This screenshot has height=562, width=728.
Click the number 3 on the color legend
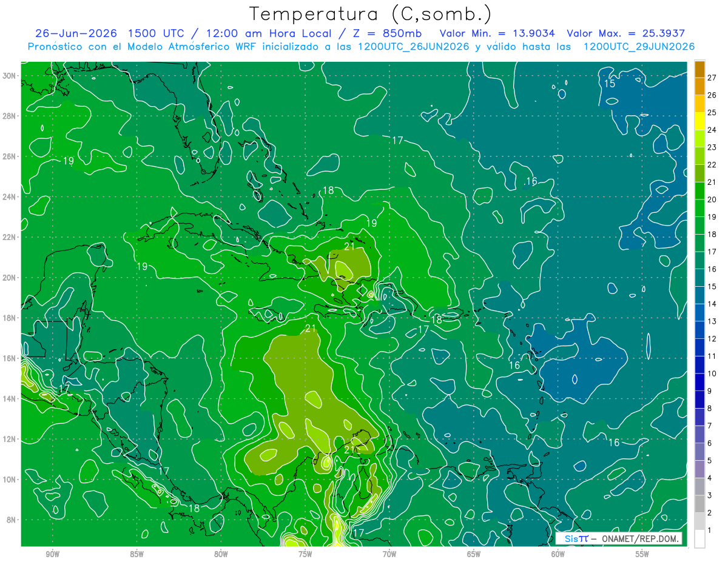click(x=710, y=495)
